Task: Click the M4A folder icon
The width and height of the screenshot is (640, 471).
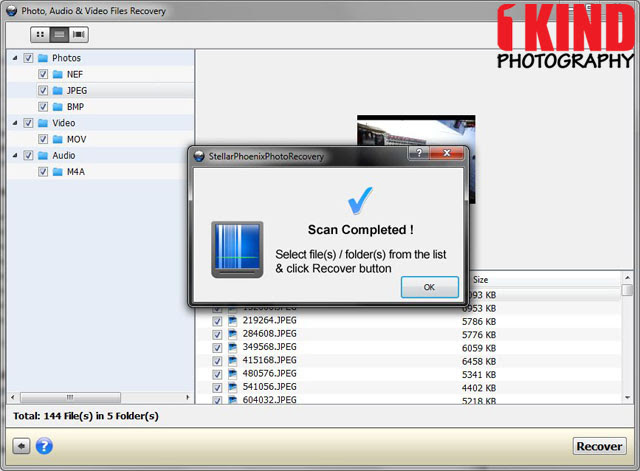Action: [58, 172]
